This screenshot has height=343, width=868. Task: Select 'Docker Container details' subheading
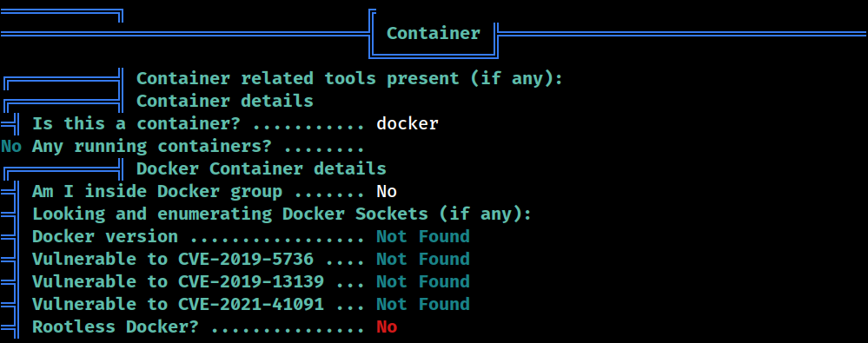[x=262, y=168]
